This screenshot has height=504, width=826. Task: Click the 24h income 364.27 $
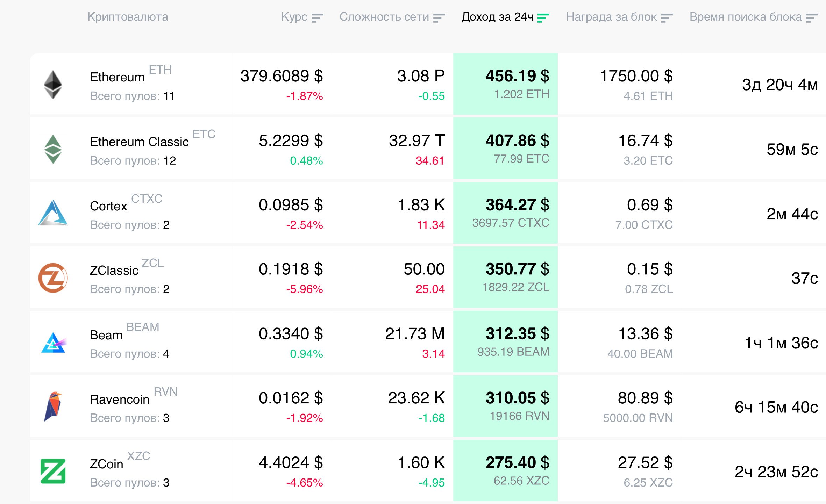point(518,205)
